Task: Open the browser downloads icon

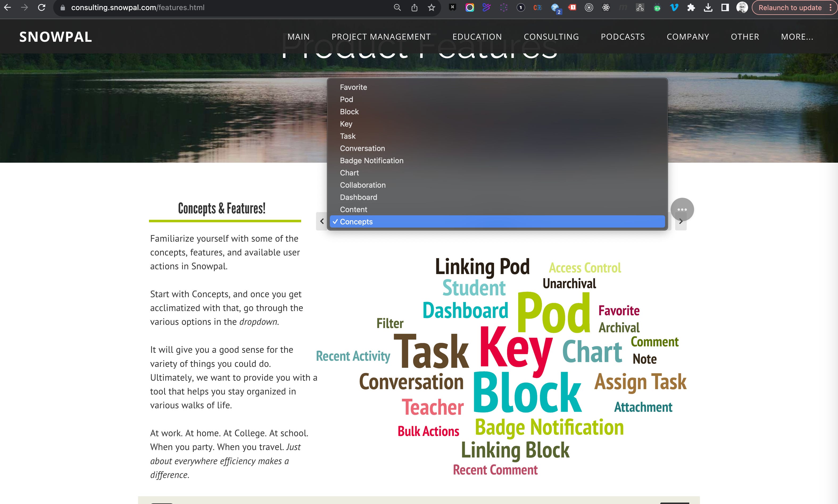Action: point(708,7)
